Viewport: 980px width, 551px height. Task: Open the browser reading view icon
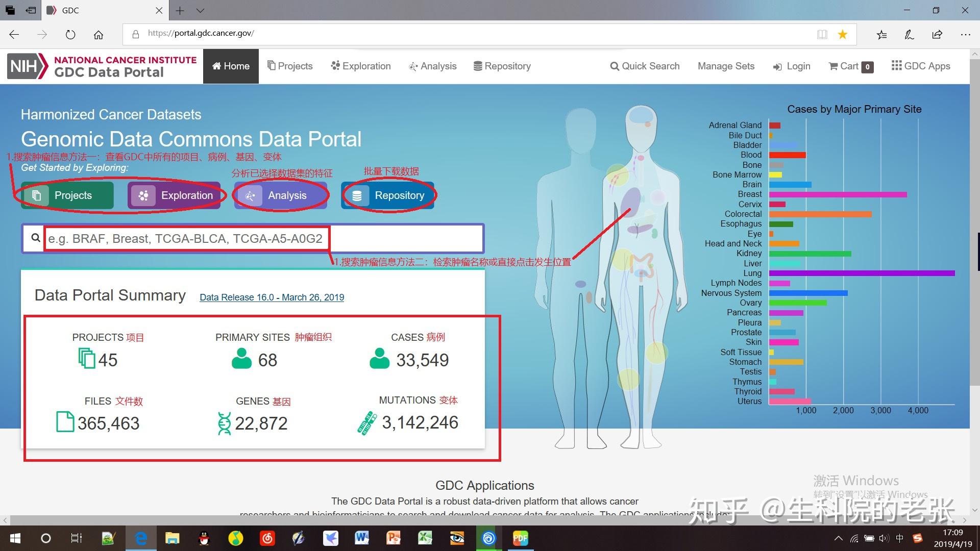pyautogui.click(x=822, y=34)
